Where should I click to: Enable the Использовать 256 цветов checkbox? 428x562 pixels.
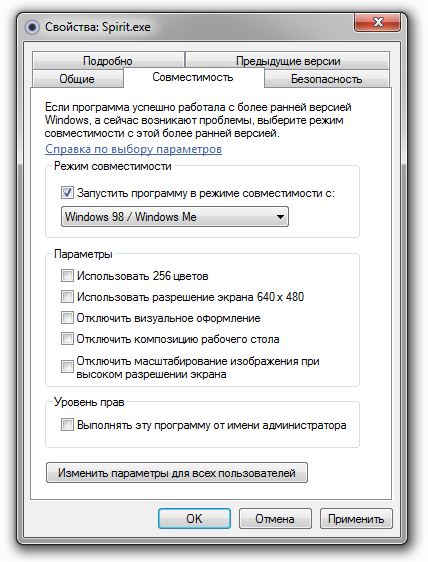67,276
